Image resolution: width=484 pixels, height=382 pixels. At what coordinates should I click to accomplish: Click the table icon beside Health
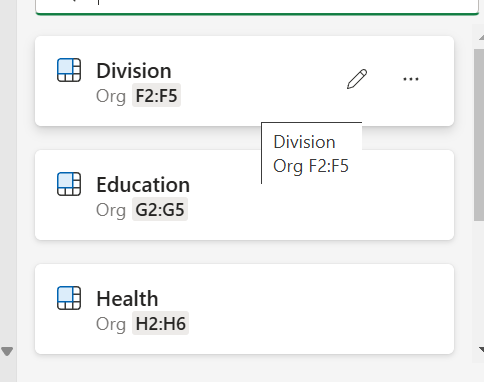(69, 298)
